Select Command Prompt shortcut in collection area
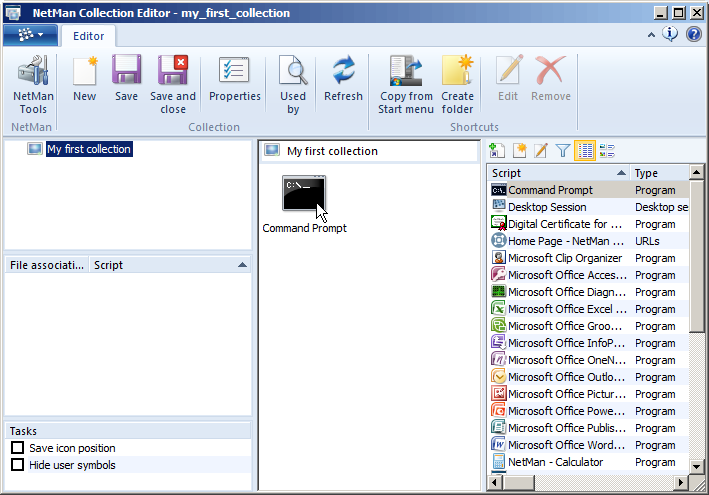The width and height of the screenshot is (709, 495). (304, 203)
